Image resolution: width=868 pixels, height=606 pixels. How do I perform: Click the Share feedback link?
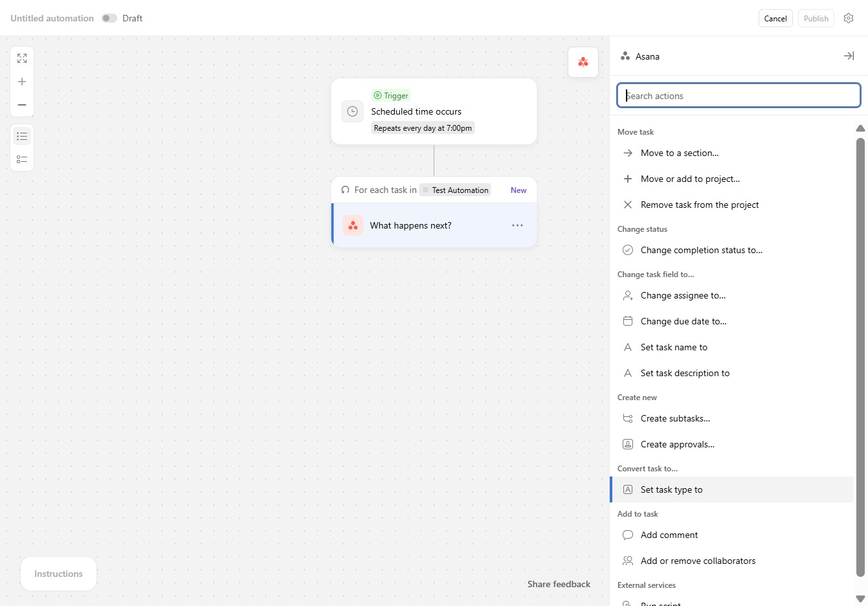coord(559,584)
